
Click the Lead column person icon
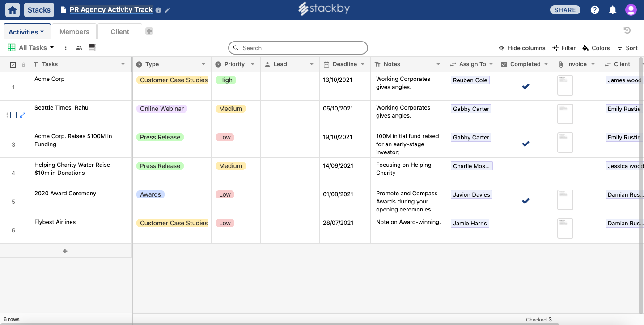[267, 64]
